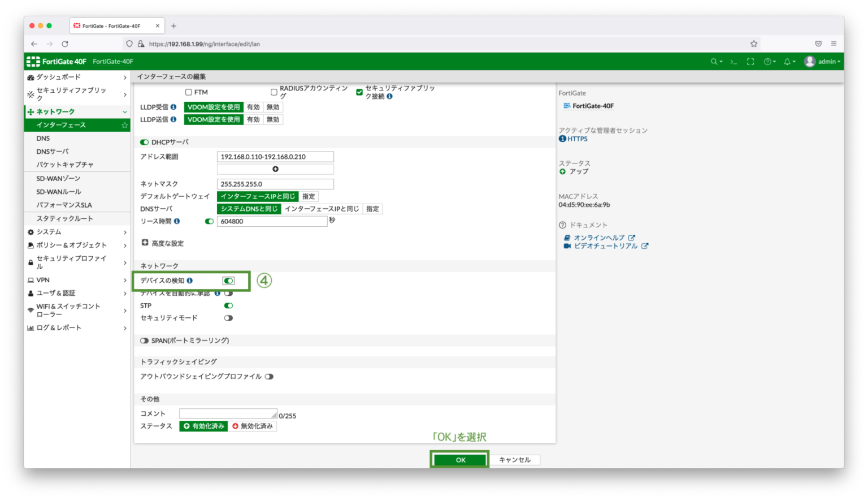Click the OK button to save
Screen dimensions: 868x500
point(459,459)
